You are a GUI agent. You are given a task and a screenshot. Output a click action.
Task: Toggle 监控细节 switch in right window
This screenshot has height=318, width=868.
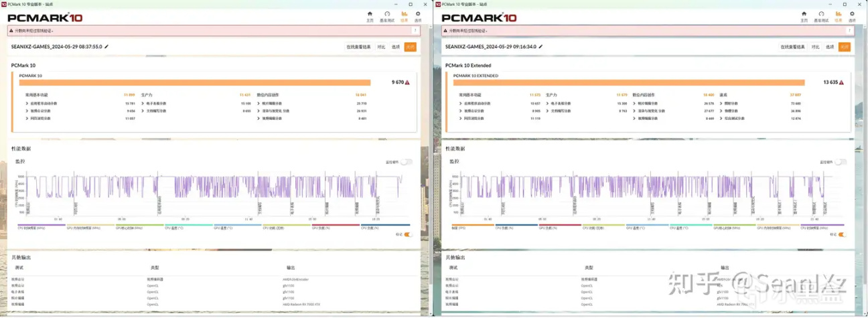click(x=841, y=161)
